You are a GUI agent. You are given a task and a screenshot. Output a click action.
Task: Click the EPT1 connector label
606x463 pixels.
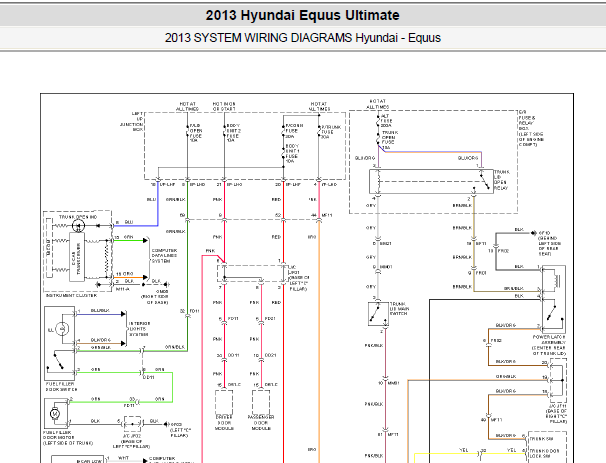480,243
